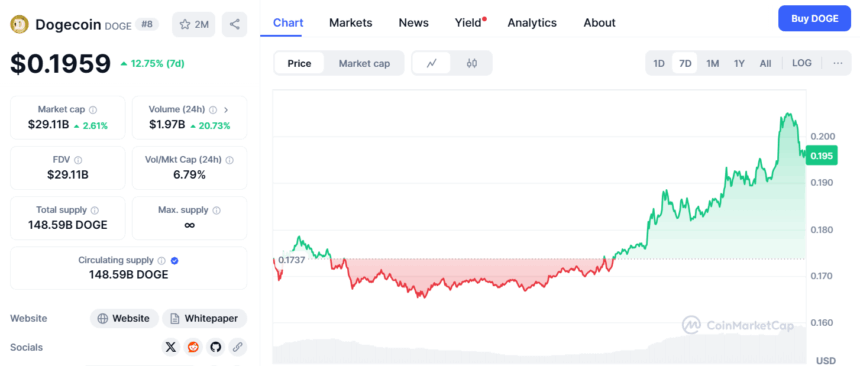Expand Volume (24h) details chevron
The image size is (860, 366).
pos(226,110)
